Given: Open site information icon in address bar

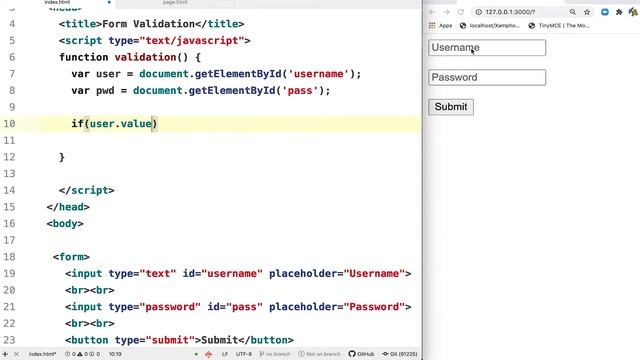Looking at the screenshot, I should (479, 12).
